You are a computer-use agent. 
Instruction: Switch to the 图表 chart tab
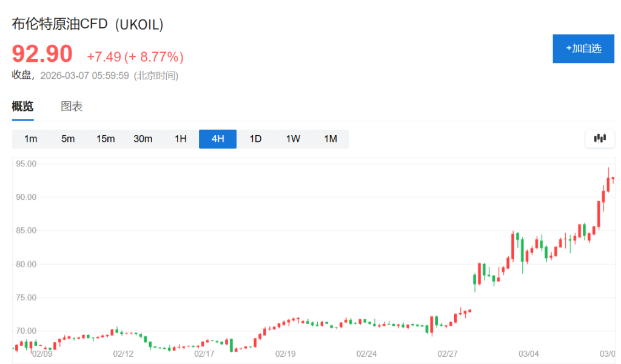point(72,107)
